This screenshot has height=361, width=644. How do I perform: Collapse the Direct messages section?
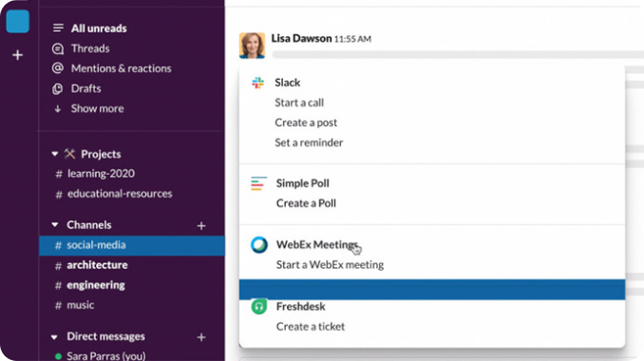(x=54, y=336)
